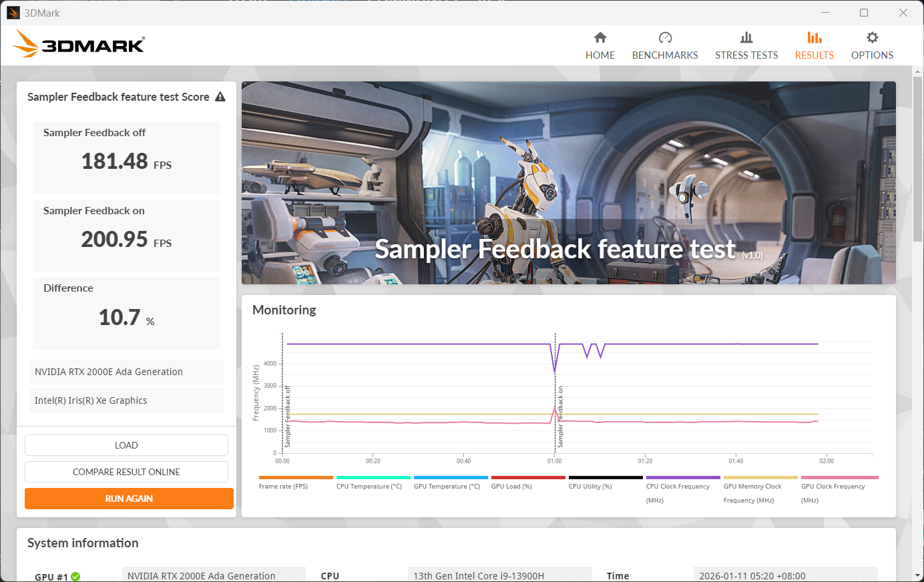Click the 3DMark logo in header

click(79, 44)
